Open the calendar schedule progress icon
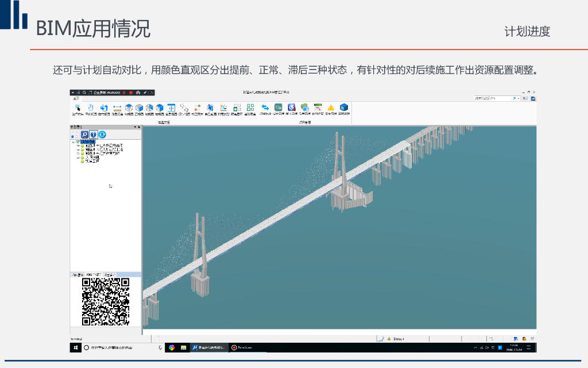 [318, 108]
